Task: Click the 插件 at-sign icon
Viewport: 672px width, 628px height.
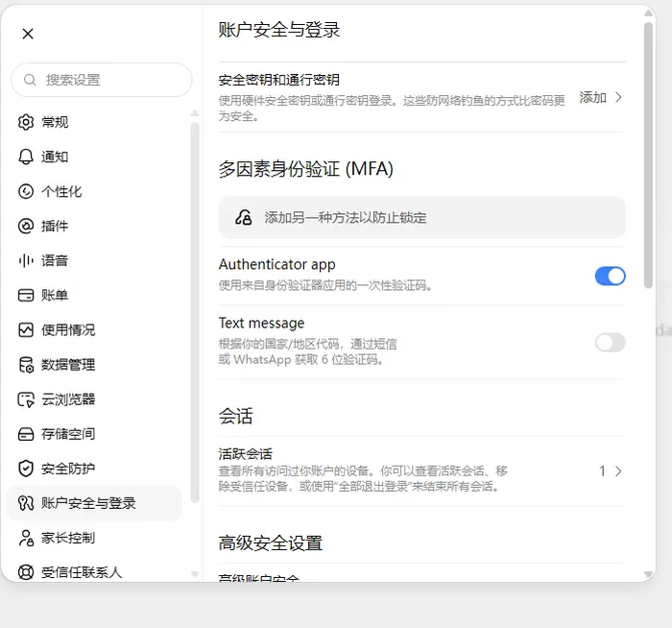Action: tap(26, 226)
